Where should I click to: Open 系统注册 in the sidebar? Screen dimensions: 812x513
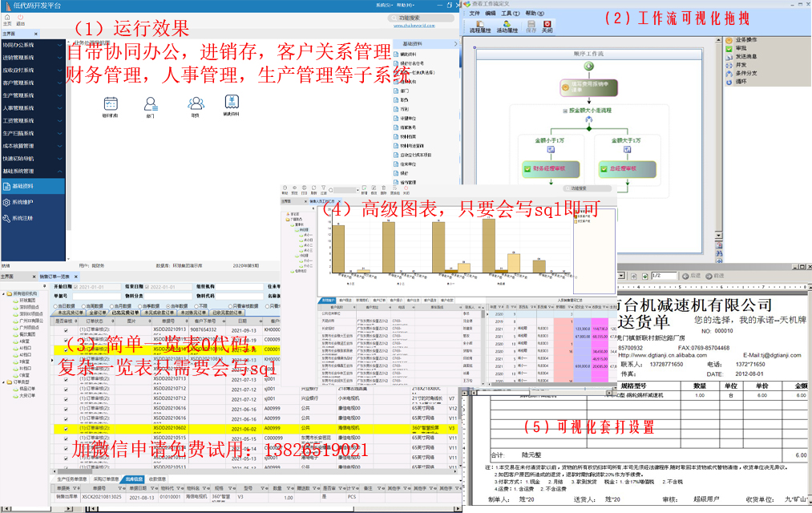coord(33,219)
